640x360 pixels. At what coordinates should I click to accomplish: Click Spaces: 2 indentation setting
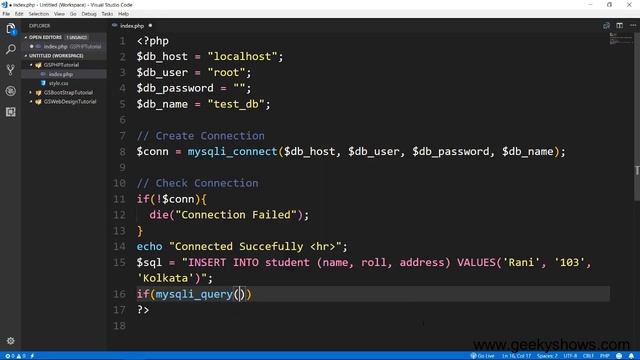pyautogui.click(x=547, y=356)
